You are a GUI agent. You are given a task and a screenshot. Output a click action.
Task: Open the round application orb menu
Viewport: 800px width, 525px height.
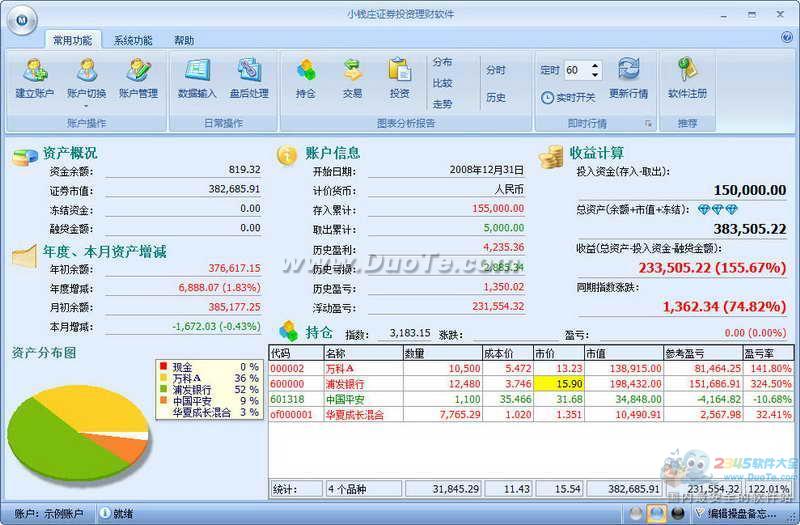click(x=22, y=20)
